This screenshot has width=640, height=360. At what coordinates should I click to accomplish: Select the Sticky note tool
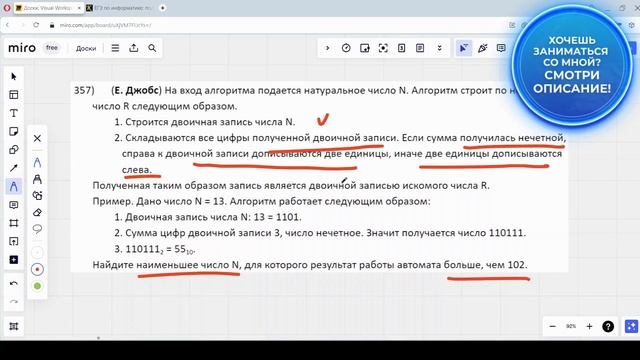13,131
